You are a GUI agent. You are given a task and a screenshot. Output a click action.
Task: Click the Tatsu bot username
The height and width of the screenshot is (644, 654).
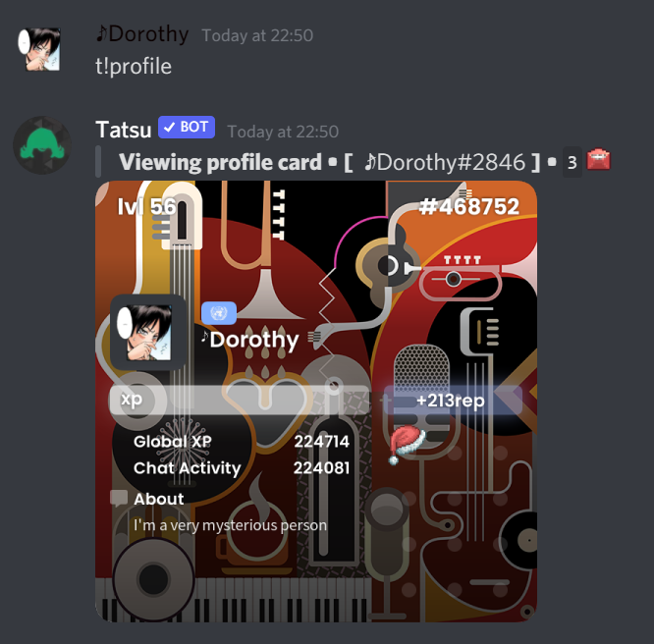124,130
